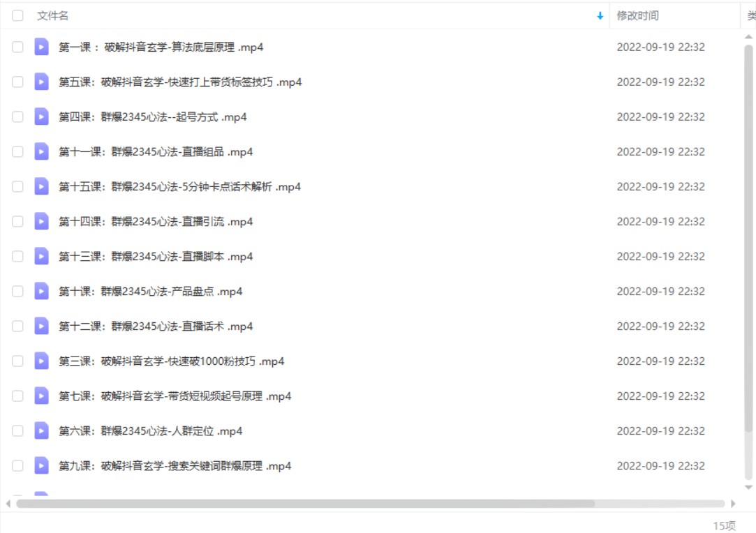Check the box for 第七课 带货短视频起号原理
This screenshot has width=756, height=533.
pyautogui.click(x=18, y=396)
